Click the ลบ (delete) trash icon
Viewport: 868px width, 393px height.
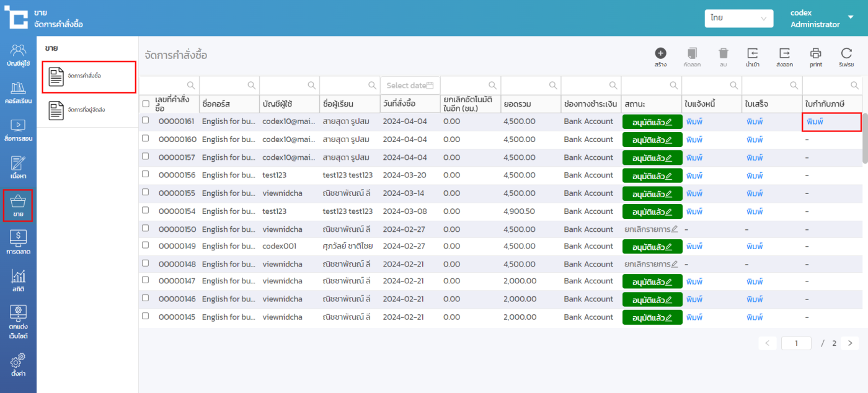723,54
